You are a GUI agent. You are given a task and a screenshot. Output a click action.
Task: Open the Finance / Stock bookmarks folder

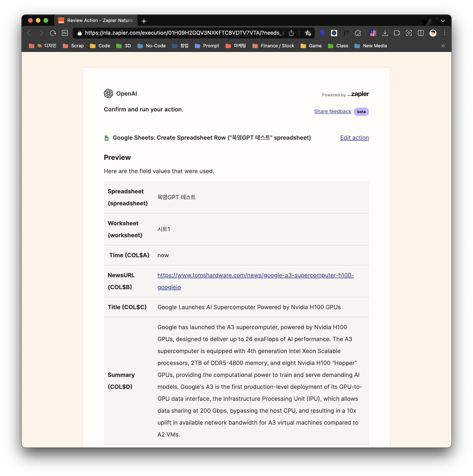[x=273, y=46]
